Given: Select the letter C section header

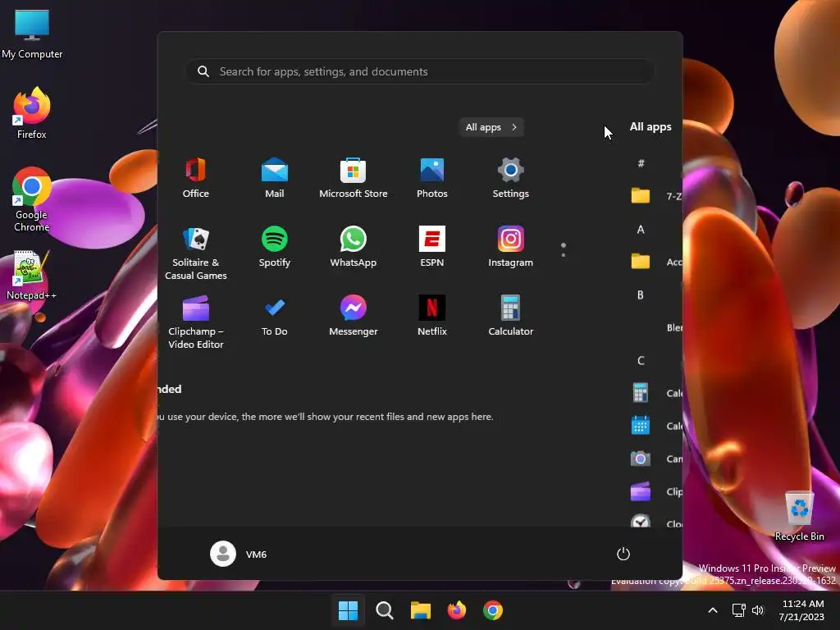Looking at the screenshot, I should coord(641,361).
